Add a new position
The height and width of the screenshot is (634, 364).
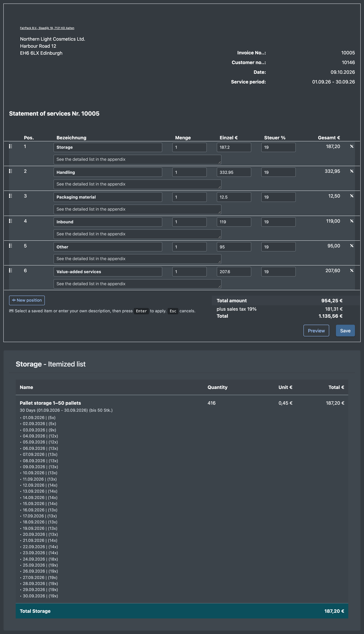27,300
